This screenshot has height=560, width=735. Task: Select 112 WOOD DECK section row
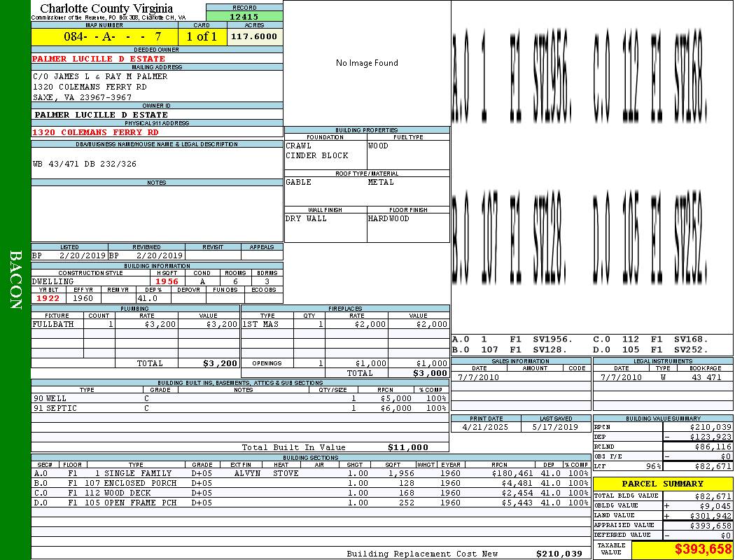pyautogui.click(x=311, y=493)
